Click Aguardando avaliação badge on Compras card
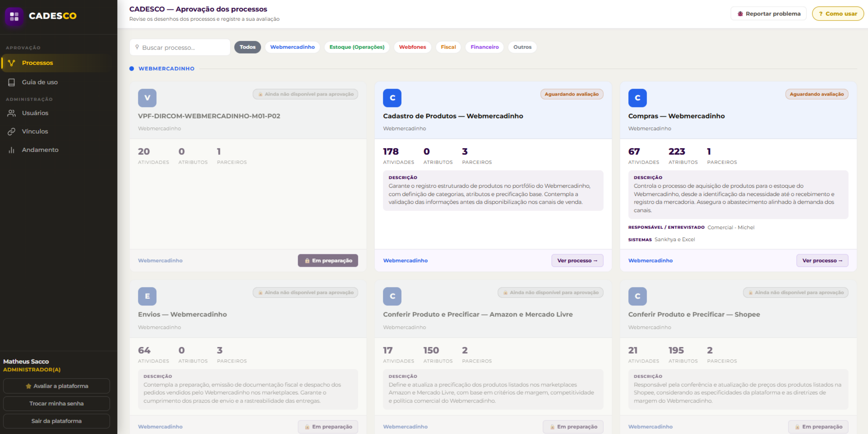 816,94
